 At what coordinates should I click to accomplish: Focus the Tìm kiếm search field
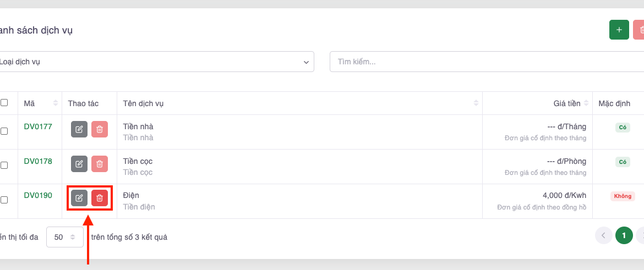coord(484,62)
